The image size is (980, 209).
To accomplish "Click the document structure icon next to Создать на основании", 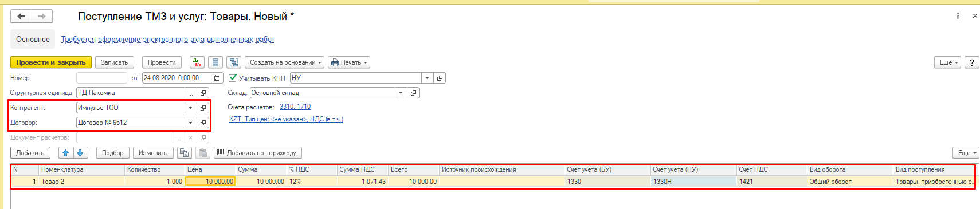I will 234,62.
